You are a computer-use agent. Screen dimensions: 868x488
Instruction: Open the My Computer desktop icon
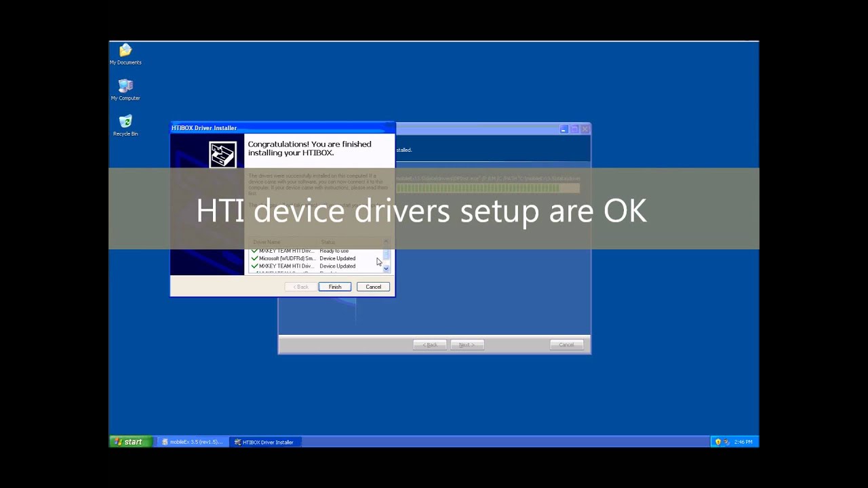[125, 89]
